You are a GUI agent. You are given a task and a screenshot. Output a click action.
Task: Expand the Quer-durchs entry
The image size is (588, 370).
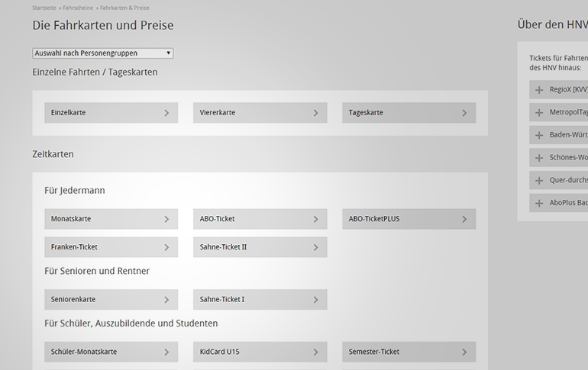559,181
